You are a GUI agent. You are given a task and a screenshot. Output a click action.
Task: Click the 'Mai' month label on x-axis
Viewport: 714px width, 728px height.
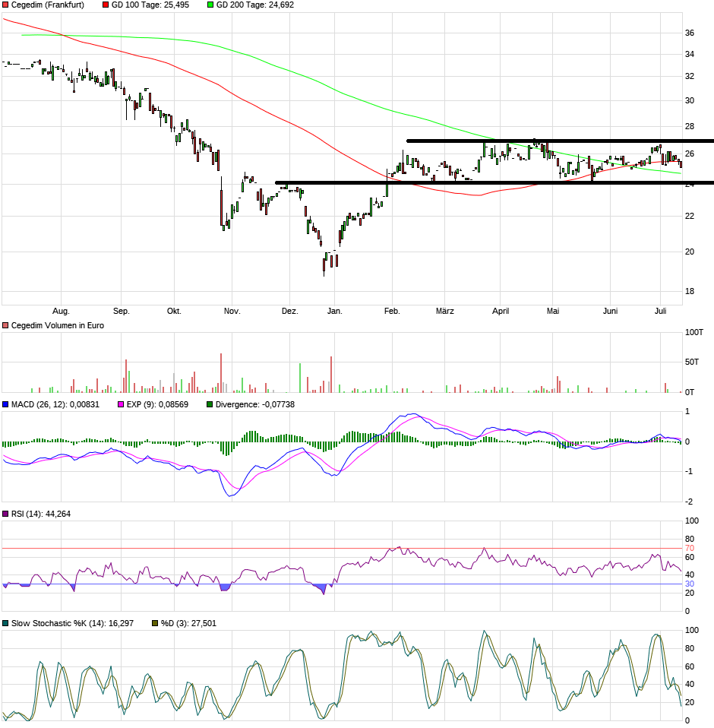click(553, 311)
